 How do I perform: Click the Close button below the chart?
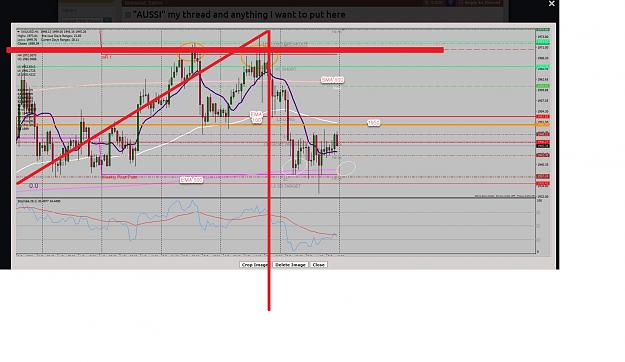318,265
